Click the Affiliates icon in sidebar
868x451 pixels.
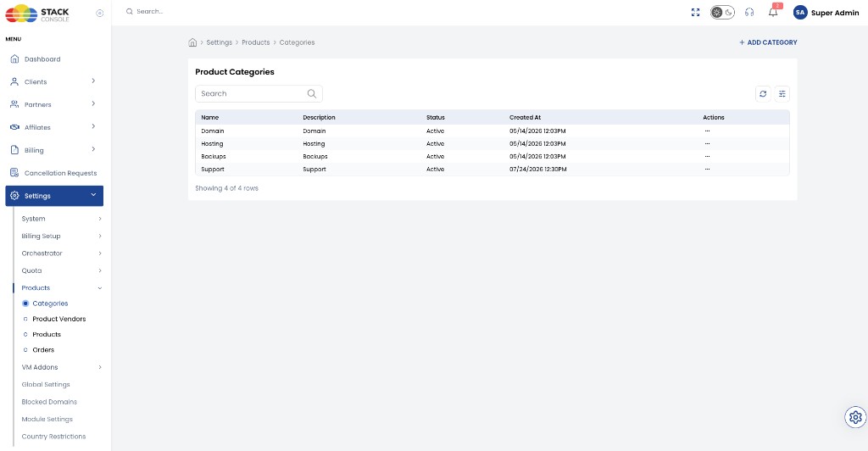click(15, 126)
